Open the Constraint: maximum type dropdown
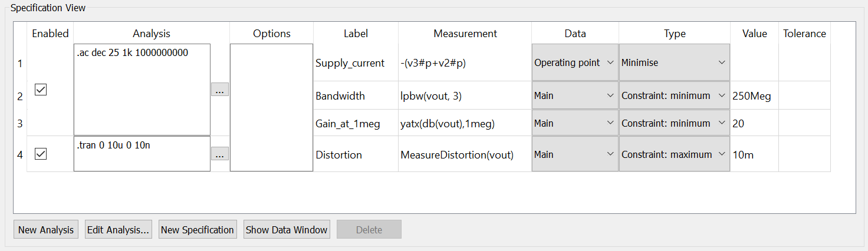868x251 pixels. tap(674, 154)
